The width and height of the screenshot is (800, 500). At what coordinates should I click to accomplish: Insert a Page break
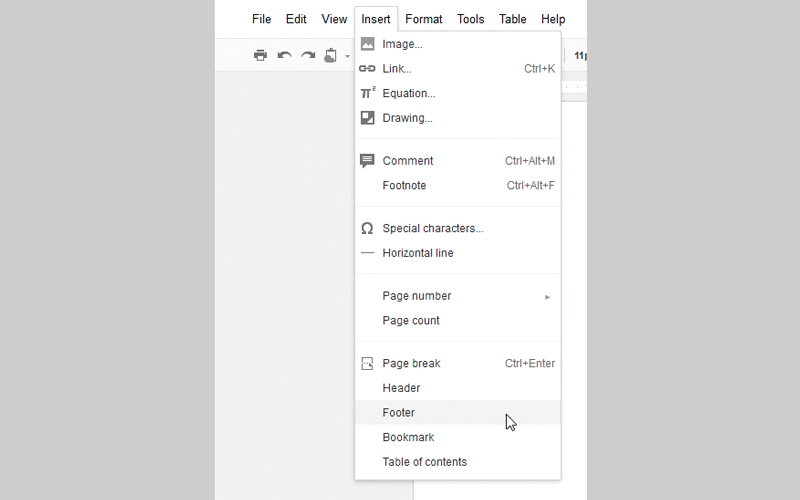pyautogui.click(x=411, y=363)
